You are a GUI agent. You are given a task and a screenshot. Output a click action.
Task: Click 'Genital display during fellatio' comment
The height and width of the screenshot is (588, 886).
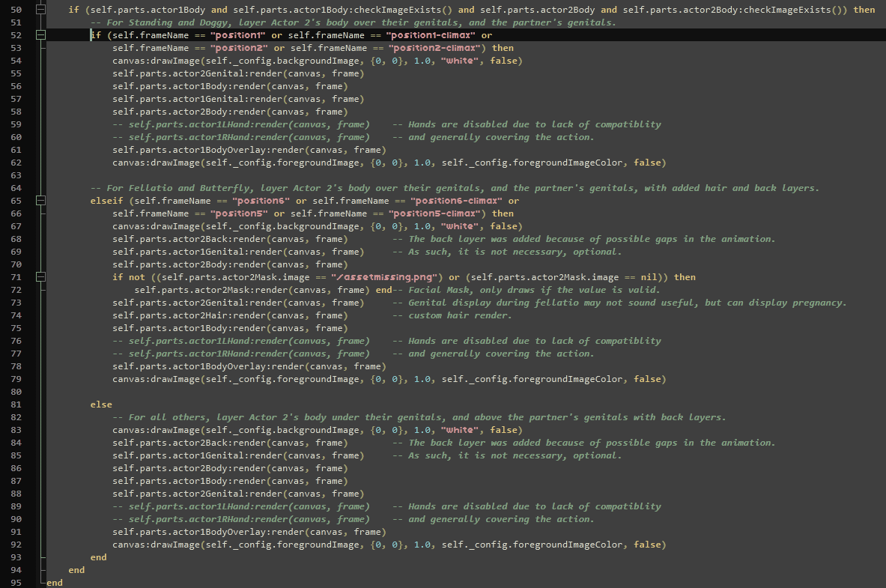coord(619,303)
